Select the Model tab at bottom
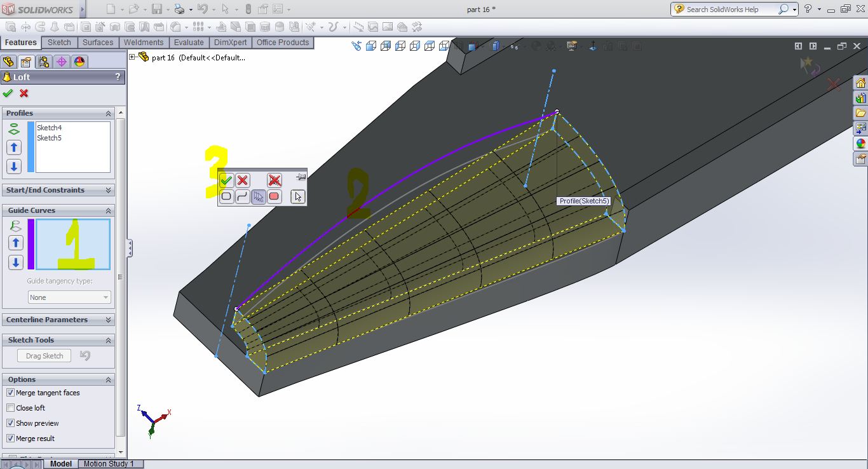 tap(61, 464)
